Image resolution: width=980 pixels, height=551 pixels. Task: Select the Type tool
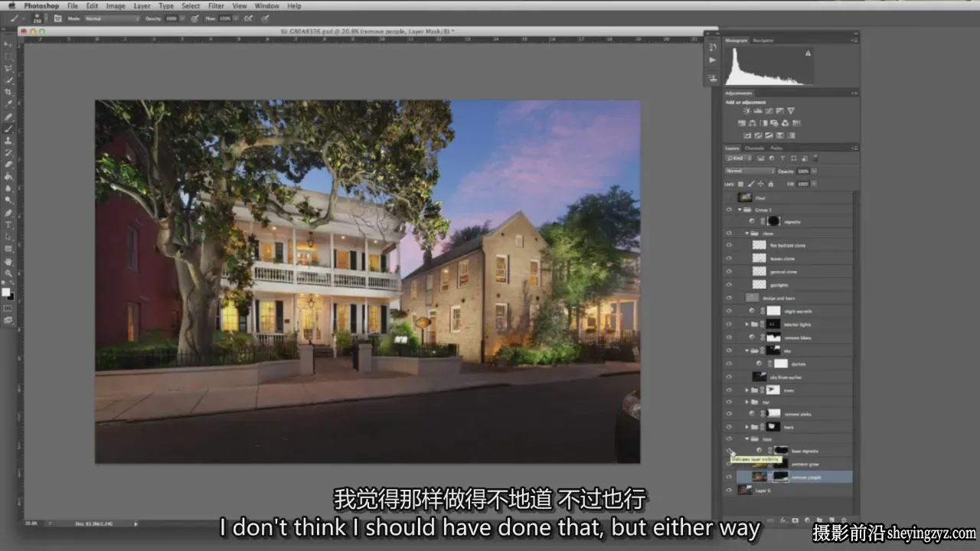pyautogui.click(x=9, y=225)
